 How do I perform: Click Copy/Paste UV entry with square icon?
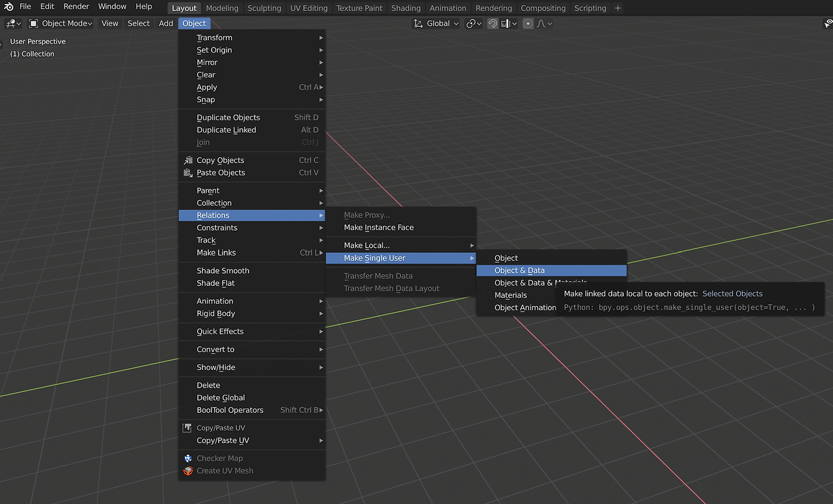pos(252,428)
